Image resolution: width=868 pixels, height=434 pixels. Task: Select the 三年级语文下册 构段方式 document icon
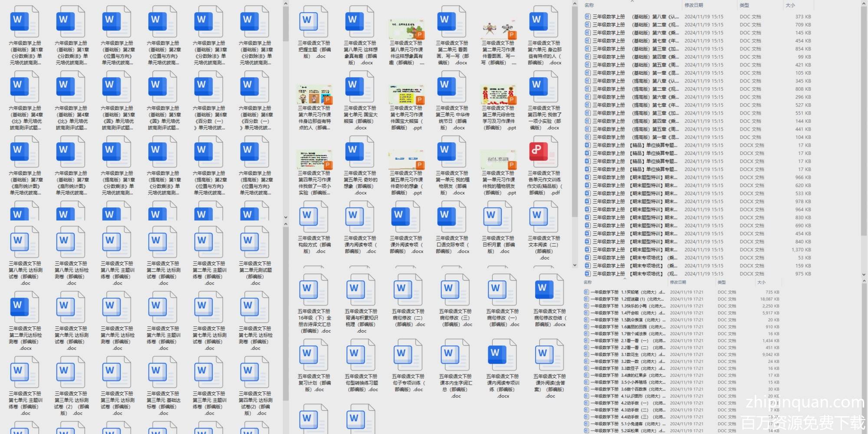pyautogui.click(x=314, y=217)
